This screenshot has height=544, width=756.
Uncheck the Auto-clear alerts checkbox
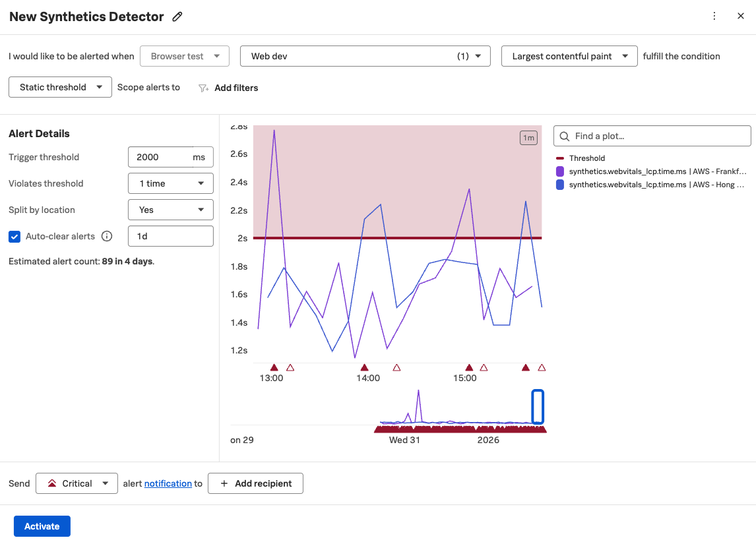pyautogui.click(x=15, y=236)
